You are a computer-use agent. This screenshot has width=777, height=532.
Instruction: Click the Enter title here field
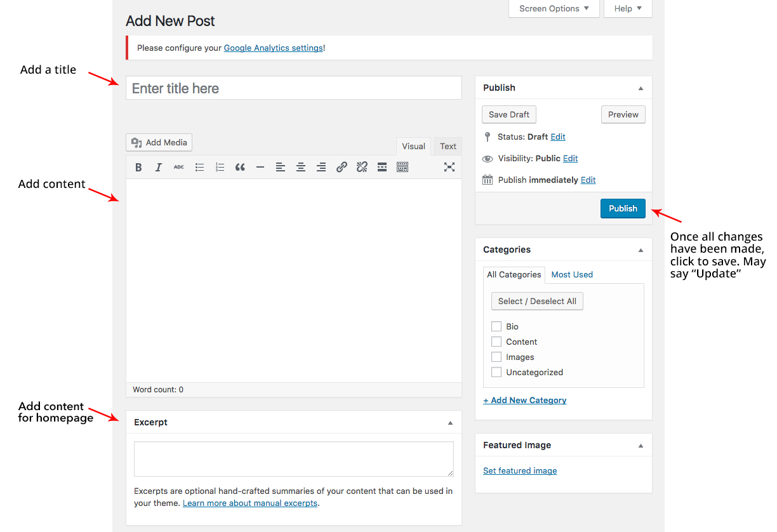coord(293,88)
